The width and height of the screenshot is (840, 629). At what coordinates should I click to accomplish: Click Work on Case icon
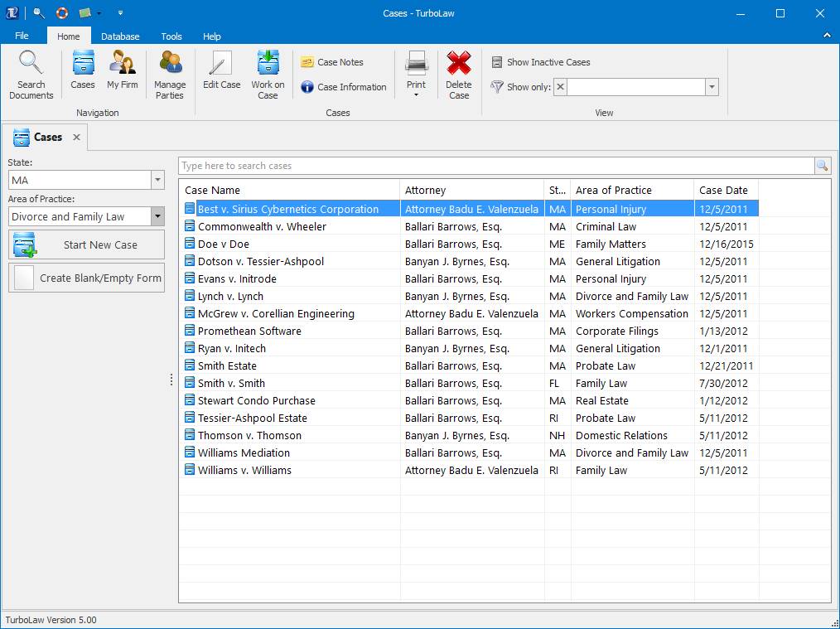[268, 63]
